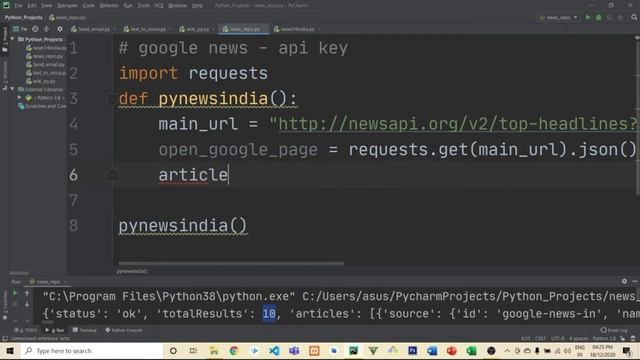Open Scratches and Consoles node
640x360 pixels.
pyautogui.click(x=42, y=106)
